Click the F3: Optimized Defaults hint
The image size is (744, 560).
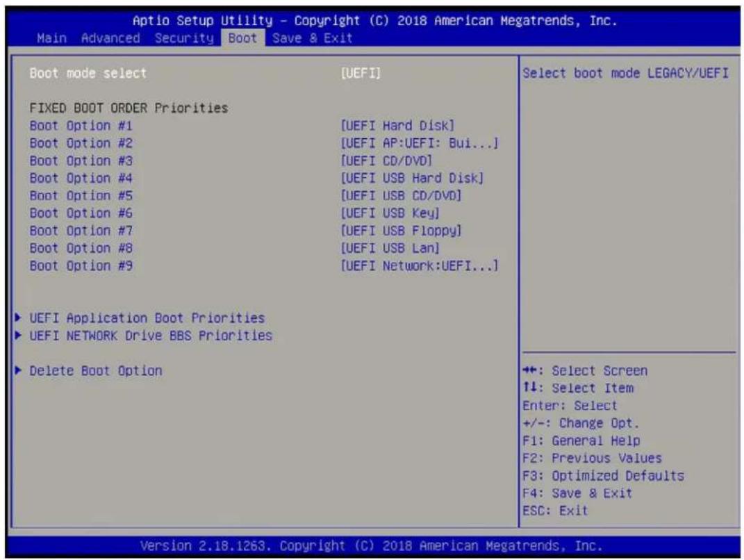coord(604,476)
